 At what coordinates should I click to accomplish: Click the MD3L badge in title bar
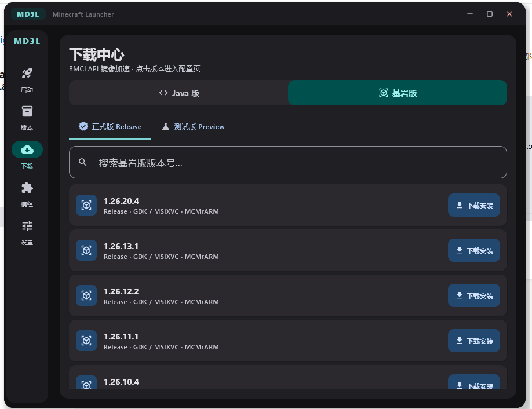(28, 14)
